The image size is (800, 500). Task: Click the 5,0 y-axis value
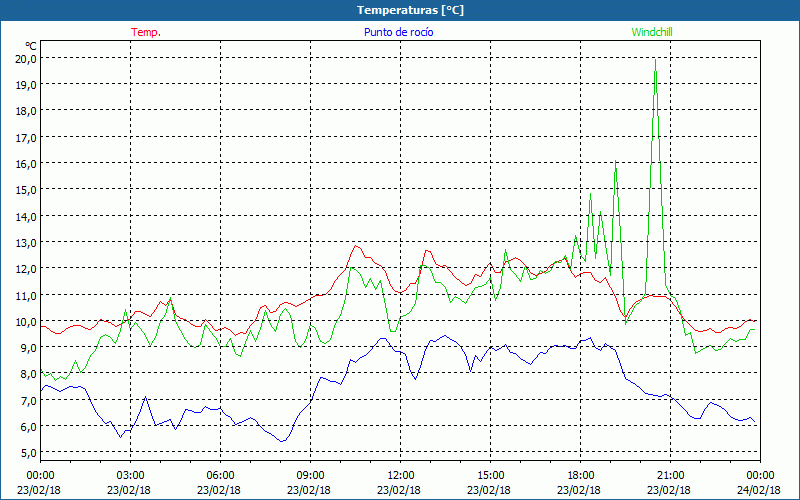pos(29,453)
